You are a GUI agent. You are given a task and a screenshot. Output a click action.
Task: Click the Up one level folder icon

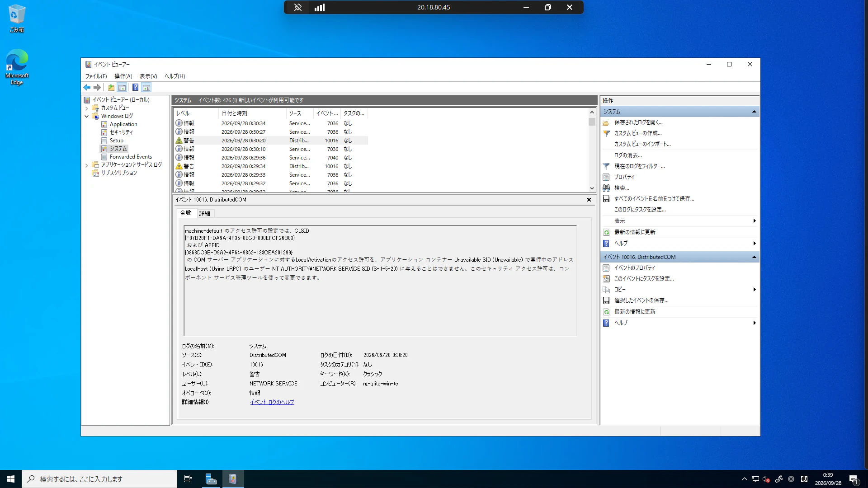111,88
